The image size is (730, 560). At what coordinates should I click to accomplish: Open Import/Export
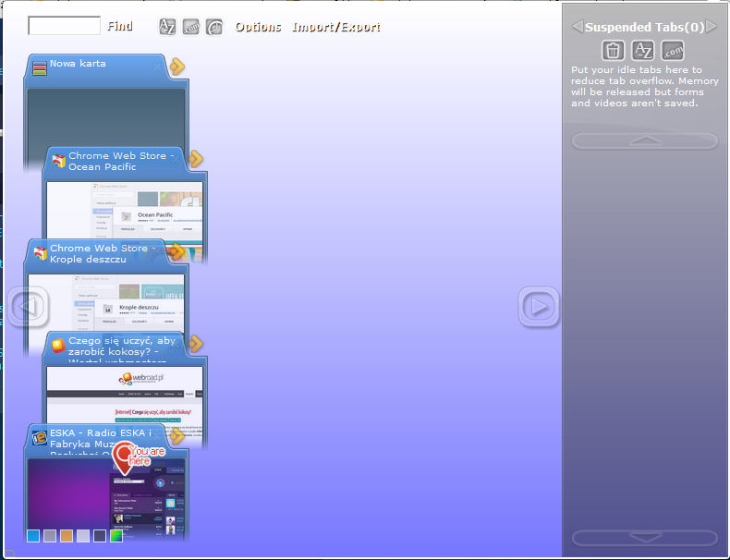[335, 27]
